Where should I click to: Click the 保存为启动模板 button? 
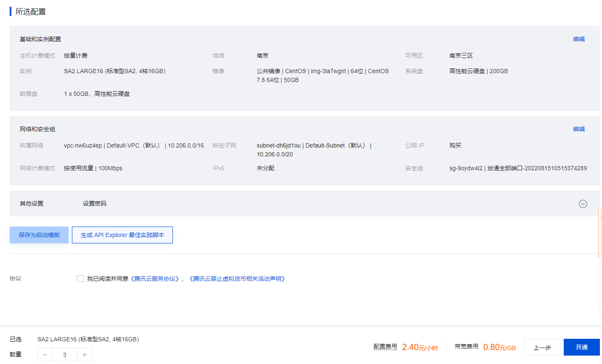point(39,235)
